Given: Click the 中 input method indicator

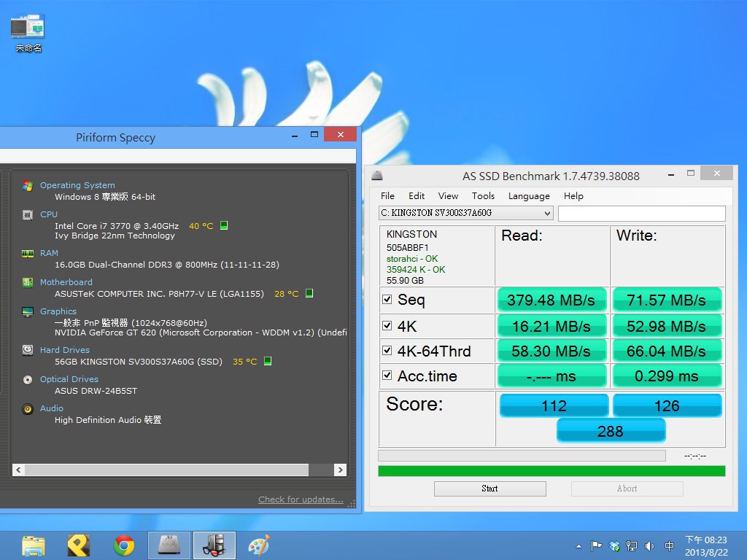Looking at the screenshot, I should click(x=669, y=545).
